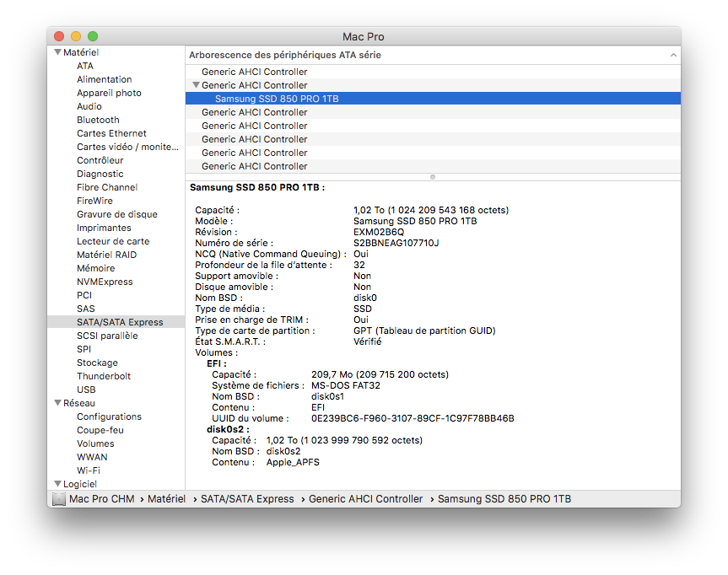This screenshot has width=728, height=575.
Task: Select NVMExpress in the sidebar
Action: [105, 282]
